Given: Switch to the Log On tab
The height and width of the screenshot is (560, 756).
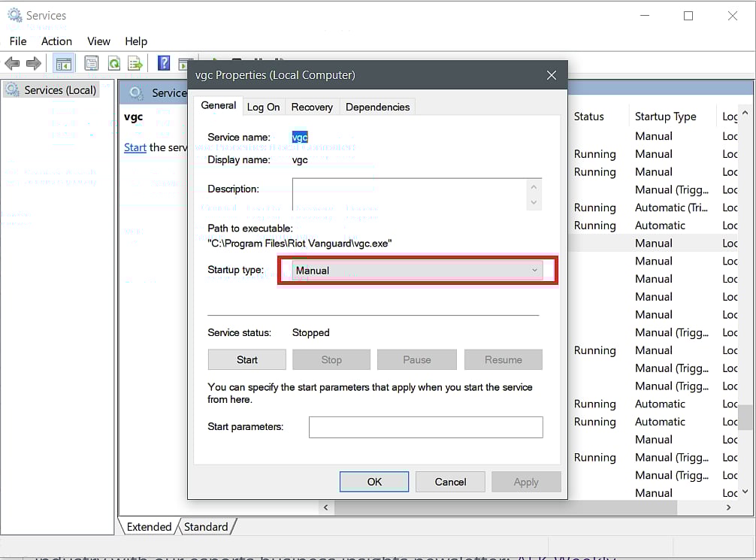Looking at the screenshot, I should tap(263, 107).
